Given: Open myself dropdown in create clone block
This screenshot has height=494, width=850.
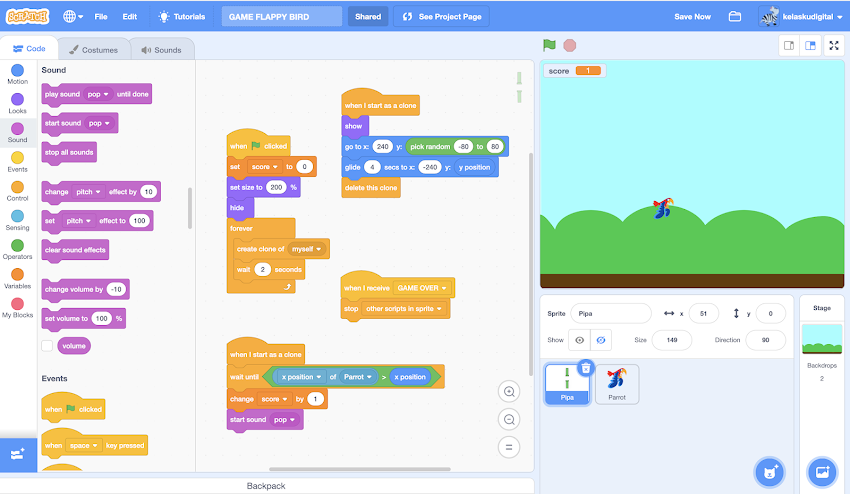Looking at the screenshot, I should (x=307, y=249).
